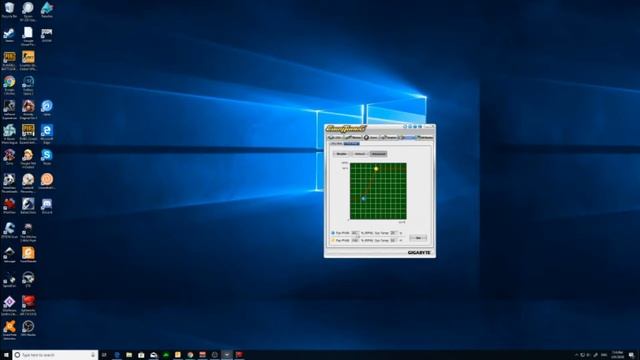Open File Explorer from the taskbar
Image resolution: width=640 pixels, height=360 pixels.
coord(129,355)
